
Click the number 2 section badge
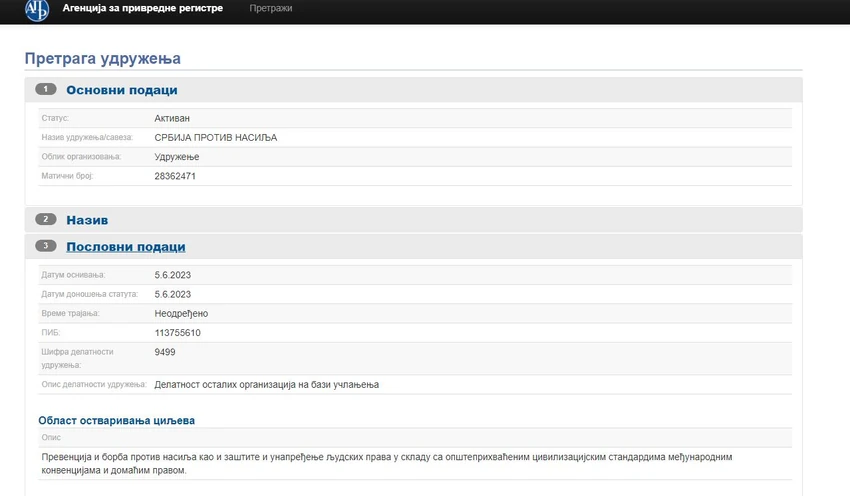46,219
